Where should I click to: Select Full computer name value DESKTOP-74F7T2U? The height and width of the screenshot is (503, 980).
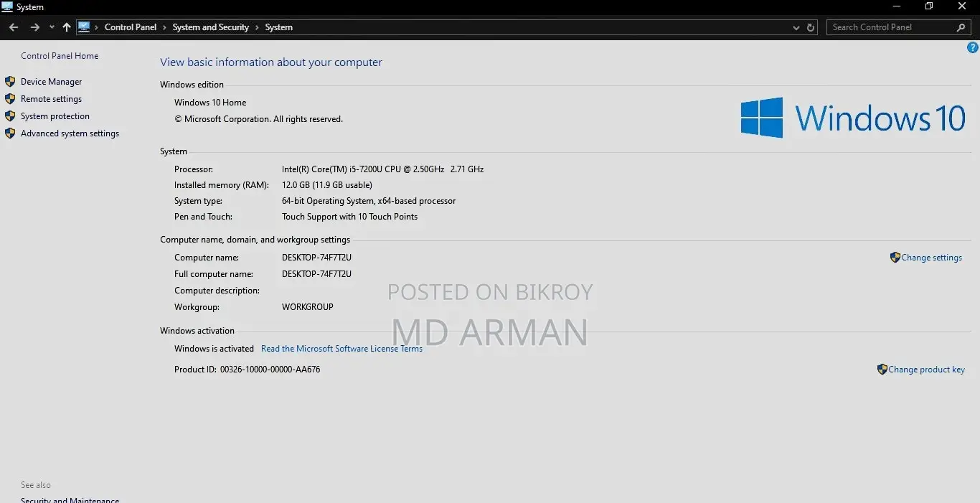[x=316, y=274]
